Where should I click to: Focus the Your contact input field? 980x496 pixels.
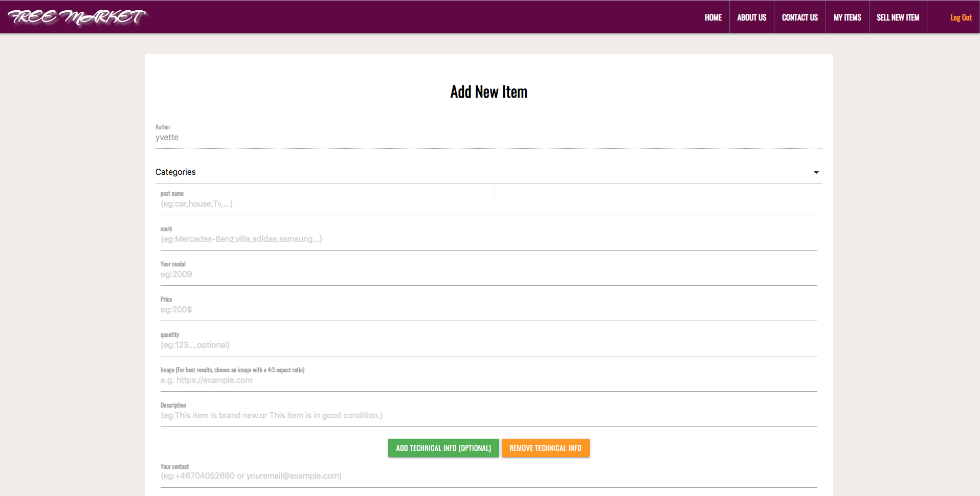point(488,476)
